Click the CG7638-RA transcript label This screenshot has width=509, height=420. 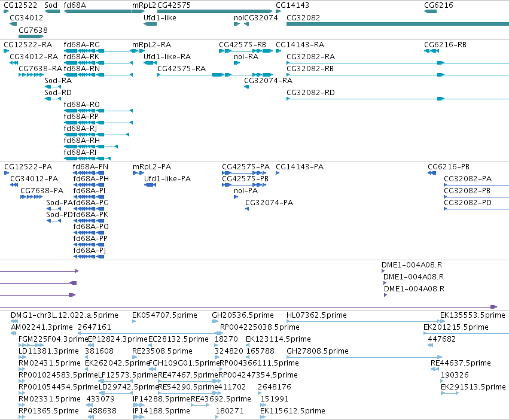[40, 69]
